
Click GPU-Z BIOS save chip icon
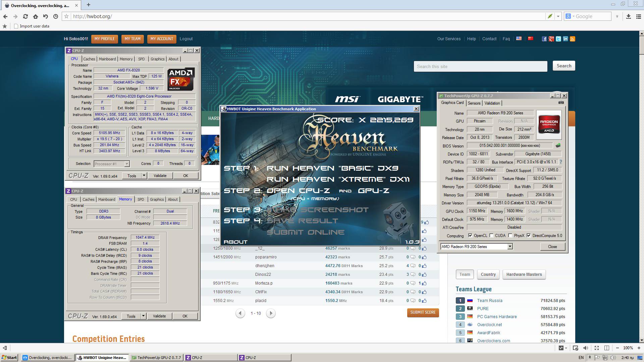(x=558, y=145)
